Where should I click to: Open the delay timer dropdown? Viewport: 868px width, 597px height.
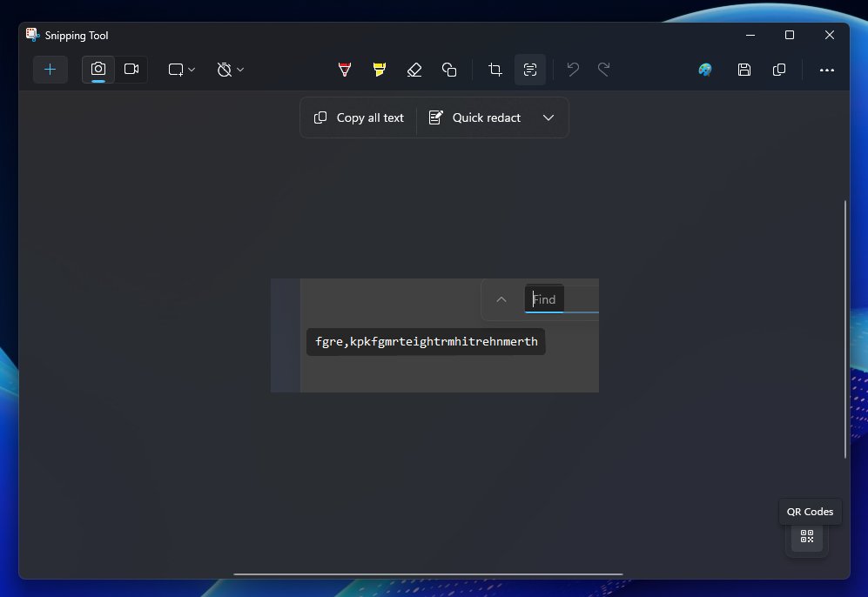231,70
